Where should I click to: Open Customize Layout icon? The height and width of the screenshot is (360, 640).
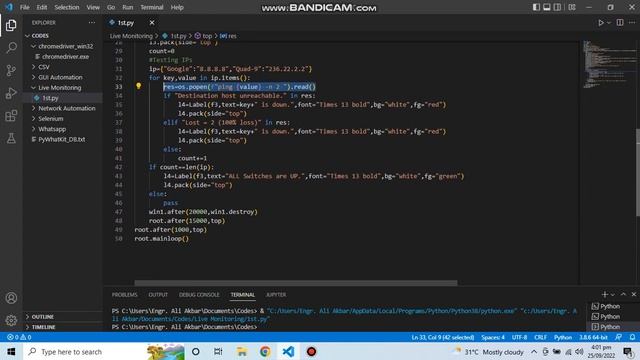tap(572, 7)
